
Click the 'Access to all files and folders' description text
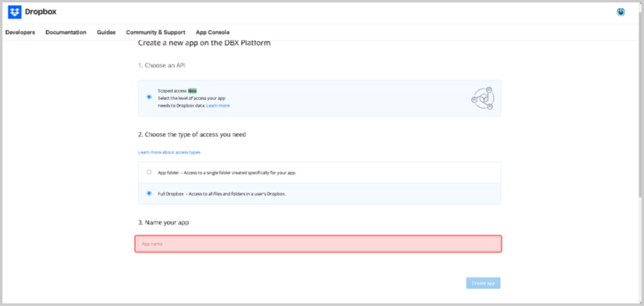[237, 194]
